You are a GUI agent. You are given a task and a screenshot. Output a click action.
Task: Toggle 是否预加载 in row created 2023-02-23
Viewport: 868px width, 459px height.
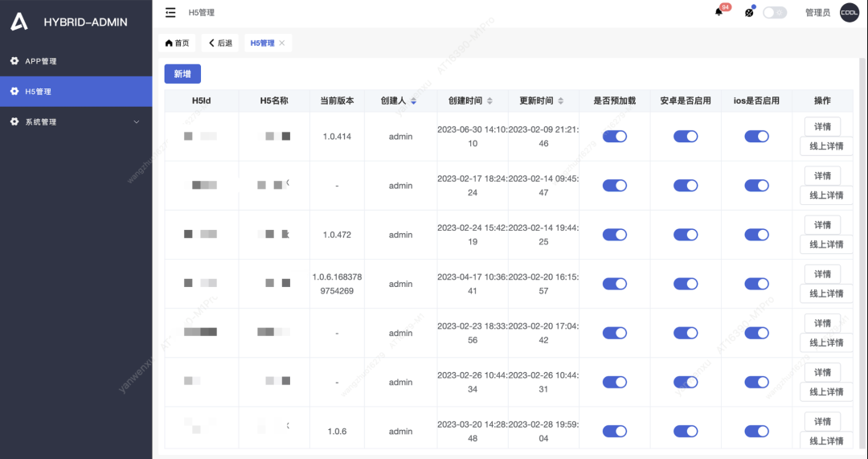(615, 333)
